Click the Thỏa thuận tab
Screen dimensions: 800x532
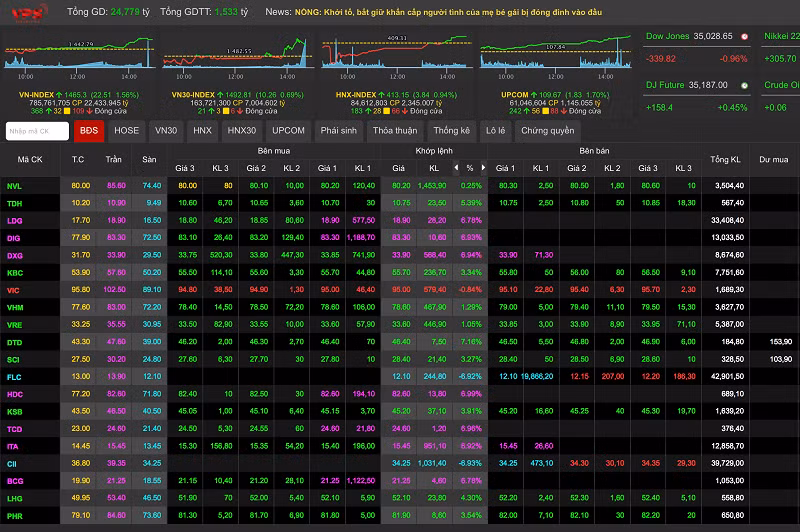pos(395,131)
